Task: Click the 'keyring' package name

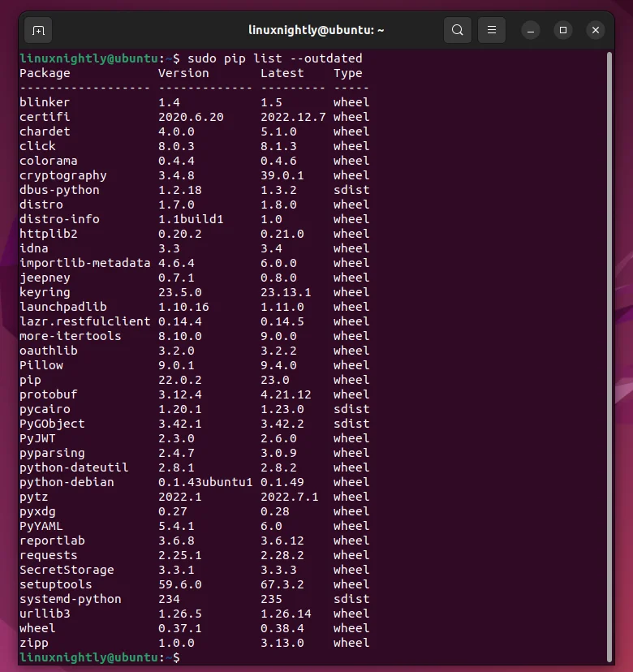Action: click(x=45, y=292)
